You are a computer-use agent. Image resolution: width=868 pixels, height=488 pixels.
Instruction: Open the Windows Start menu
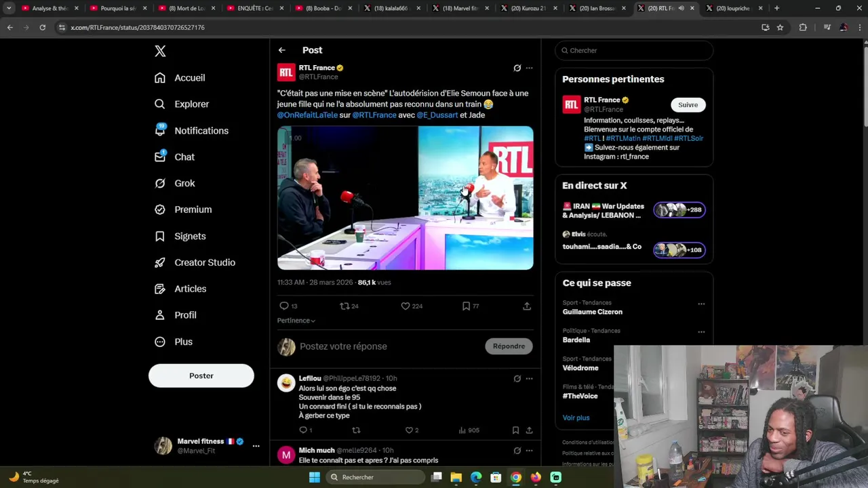pyautogui.click(x=315, y=477)
